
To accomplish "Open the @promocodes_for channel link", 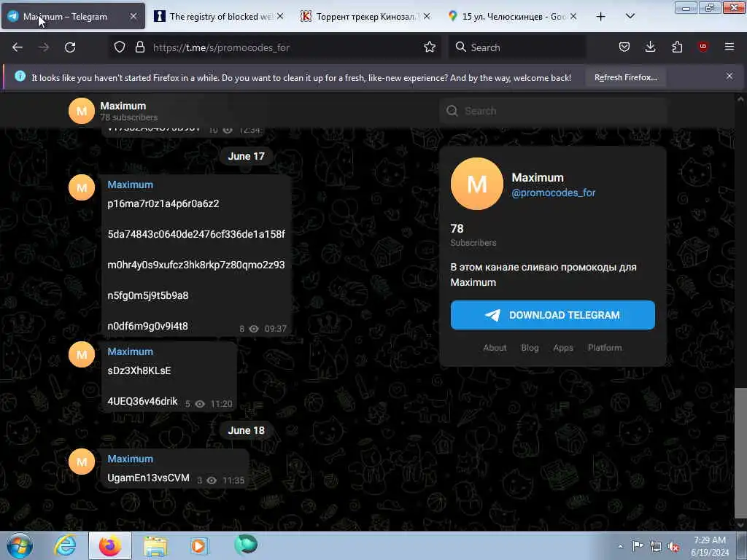I will pos(553,192).
